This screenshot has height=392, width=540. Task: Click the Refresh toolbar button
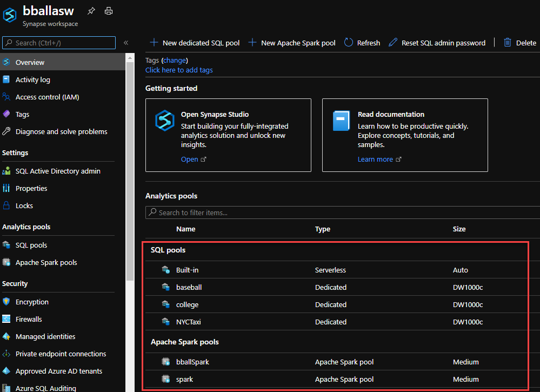(362, 43)
